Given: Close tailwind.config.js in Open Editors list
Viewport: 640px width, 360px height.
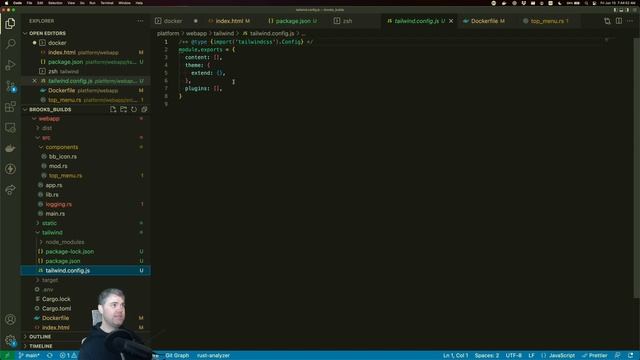Looking at the screenshot, I should coord(35,81).
